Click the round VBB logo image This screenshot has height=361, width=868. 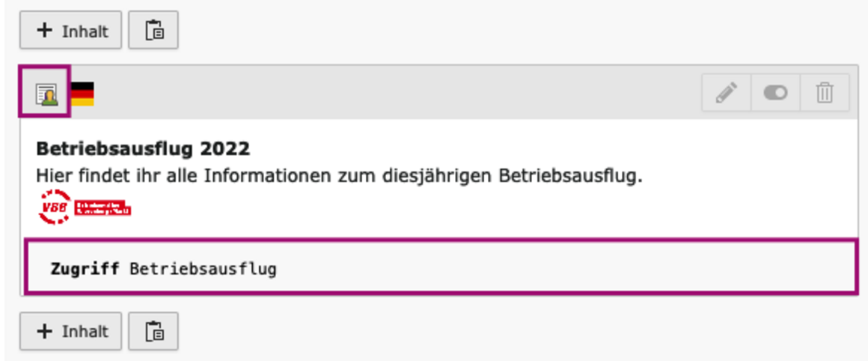[x=54, y=207]
